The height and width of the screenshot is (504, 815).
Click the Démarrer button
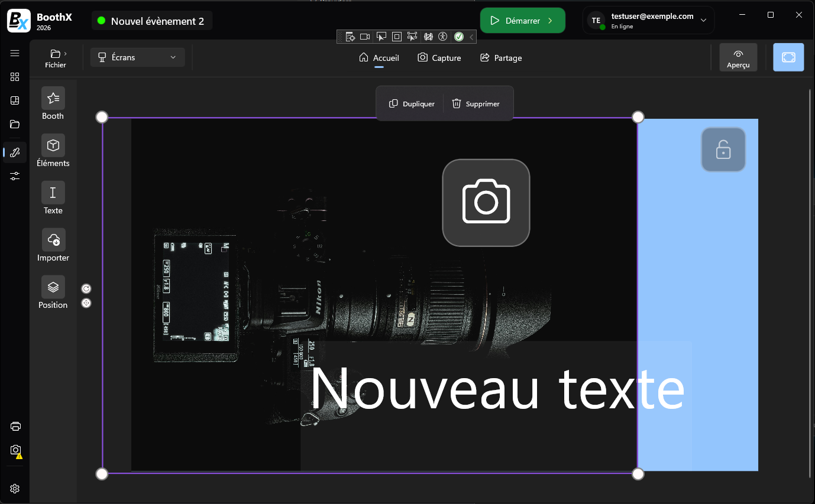(x=522, y=19)
